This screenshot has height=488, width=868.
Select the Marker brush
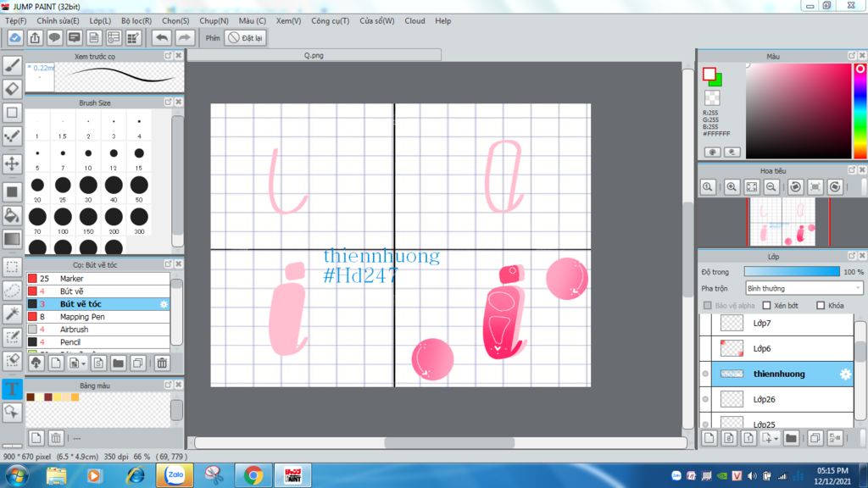(x=98, y=279)
